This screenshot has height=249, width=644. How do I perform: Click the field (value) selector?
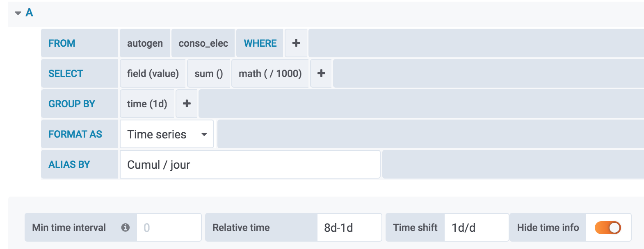[x=153, y=73]
